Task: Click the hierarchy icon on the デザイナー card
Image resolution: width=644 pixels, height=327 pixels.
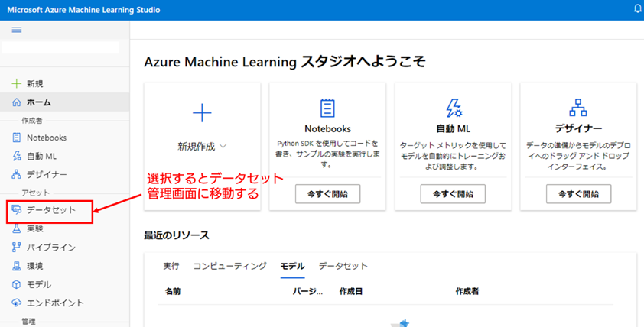Action: (578, 108)
